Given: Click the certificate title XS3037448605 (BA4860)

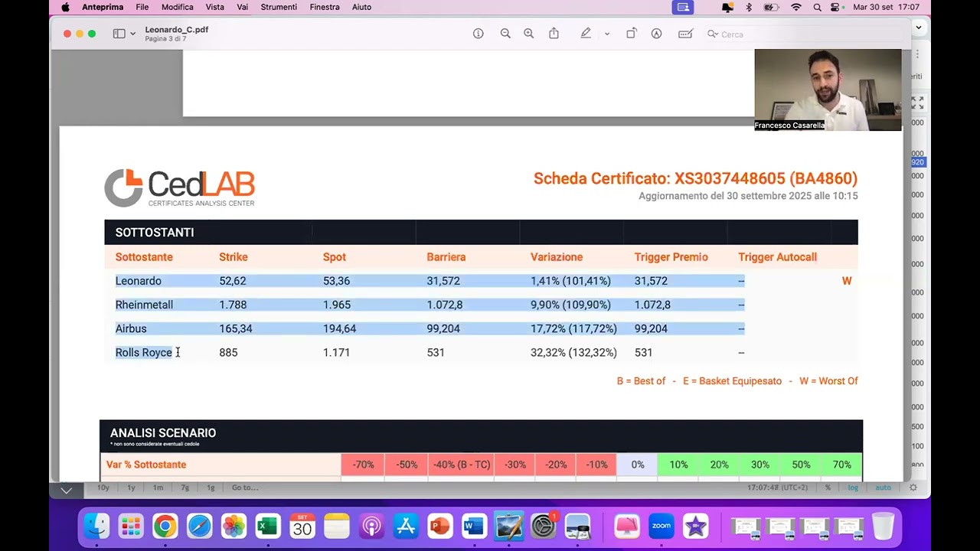Looking at the screenshot, I should [695, 178].
